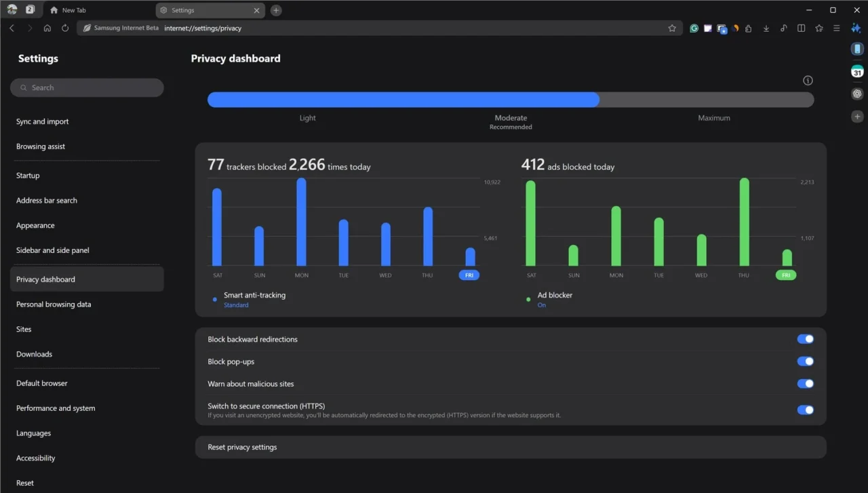Open the downloads panel from the toolbar
Screen dimensions: 868x493
click(766, 28)
